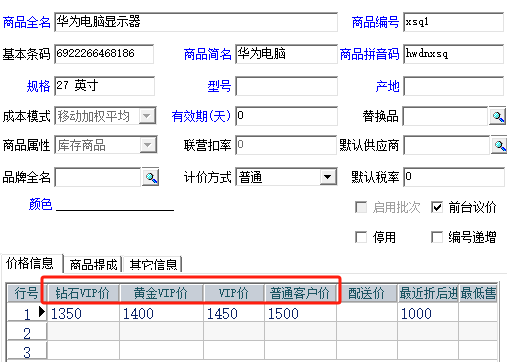Select the 价格信息 tab

click(30, 263)
